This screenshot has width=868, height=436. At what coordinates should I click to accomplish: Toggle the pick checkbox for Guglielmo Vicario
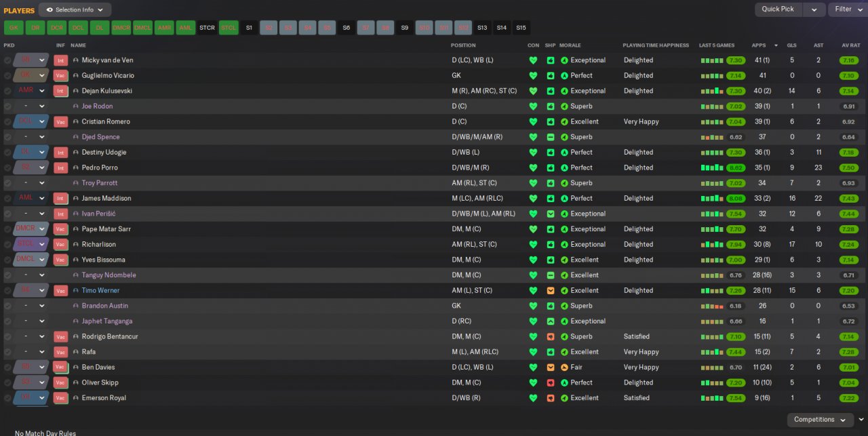point(7,76)
